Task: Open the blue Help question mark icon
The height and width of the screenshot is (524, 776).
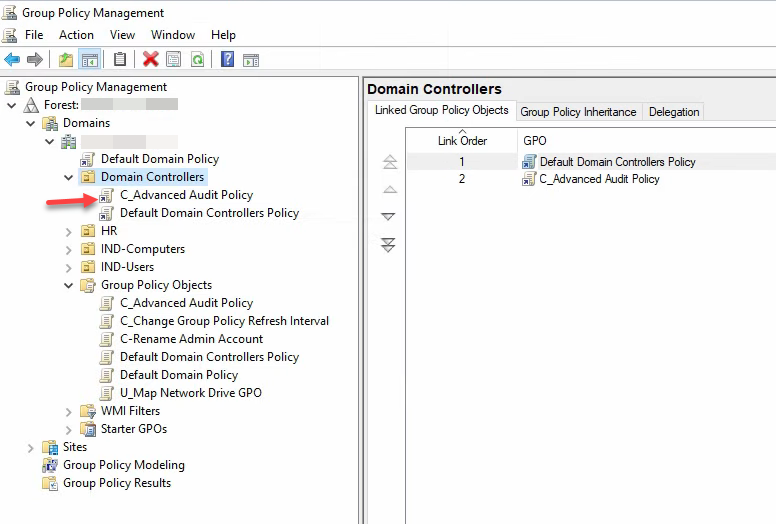Action: (x=227, y=60)
